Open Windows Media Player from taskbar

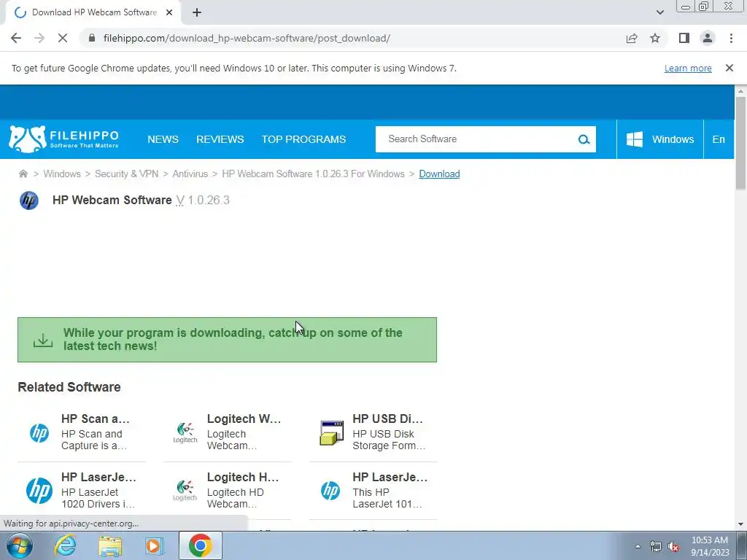[155, 545]
